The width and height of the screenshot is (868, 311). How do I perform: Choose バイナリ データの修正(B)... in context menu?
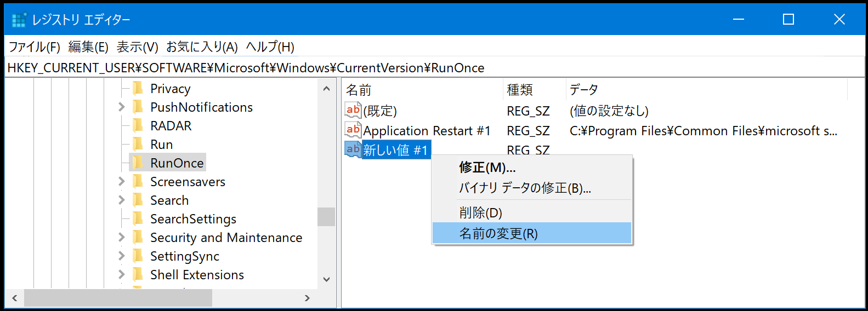532,188
